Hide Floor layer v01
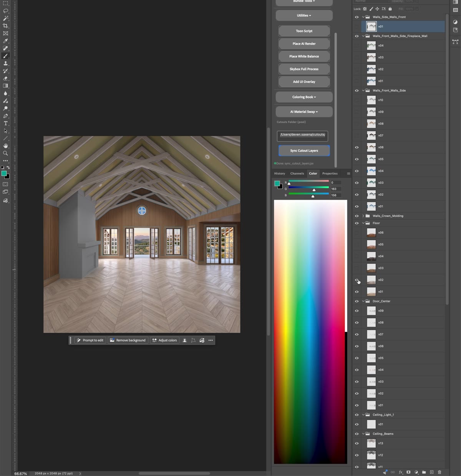Screen dimensions: 461x476 pos(357,292)
